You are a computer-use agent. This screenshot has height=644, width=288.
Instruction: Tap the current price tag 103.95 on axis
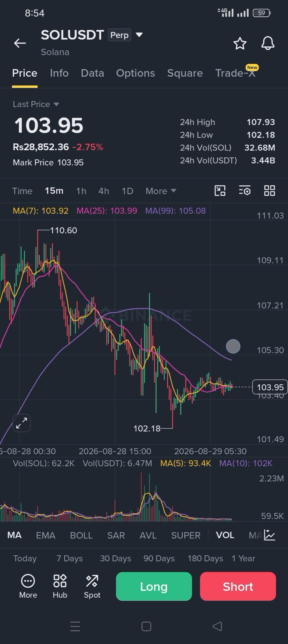(x=270, y=387)
